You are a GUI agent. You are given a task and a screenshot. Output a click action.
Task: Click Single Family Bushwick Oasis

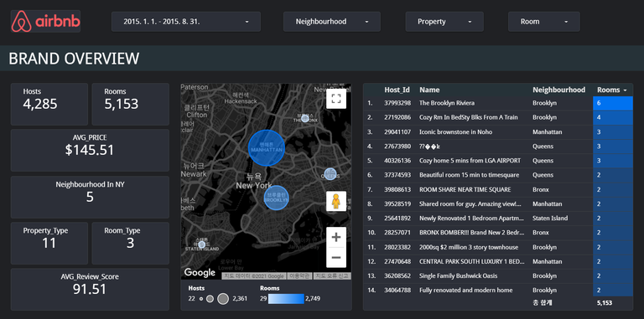(x=458, y=275)
